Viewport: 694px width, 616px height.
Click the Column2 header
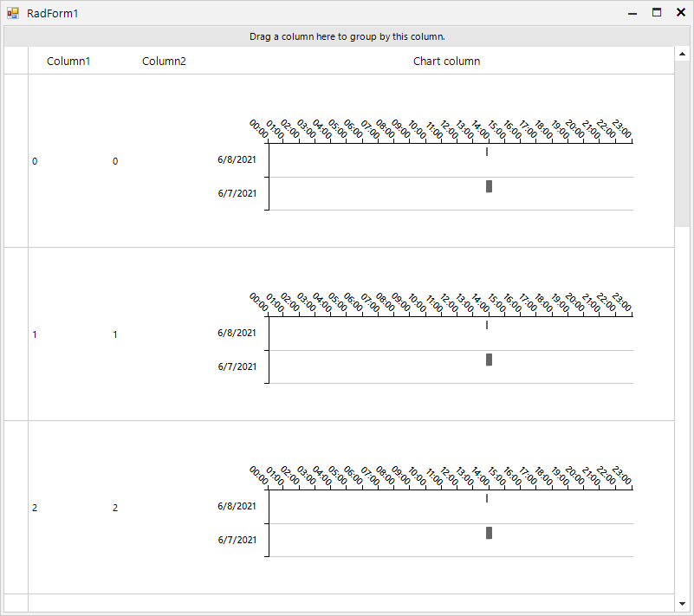click(164, 61)
